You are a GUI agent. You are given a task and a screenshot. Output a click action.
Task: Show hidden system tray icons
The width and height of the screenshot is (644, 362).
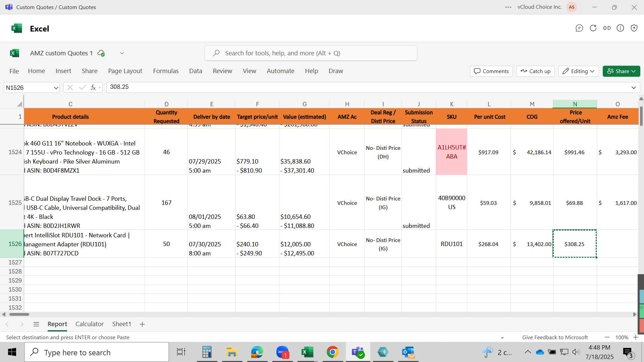528,352
